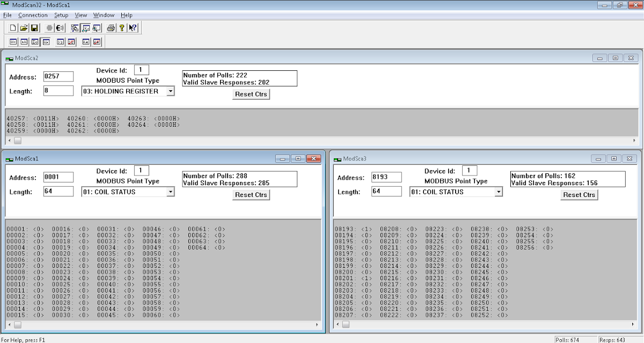This screenshot has height=343, width=644.
Task: Open the Connection menu
Action: pos(33,15)
